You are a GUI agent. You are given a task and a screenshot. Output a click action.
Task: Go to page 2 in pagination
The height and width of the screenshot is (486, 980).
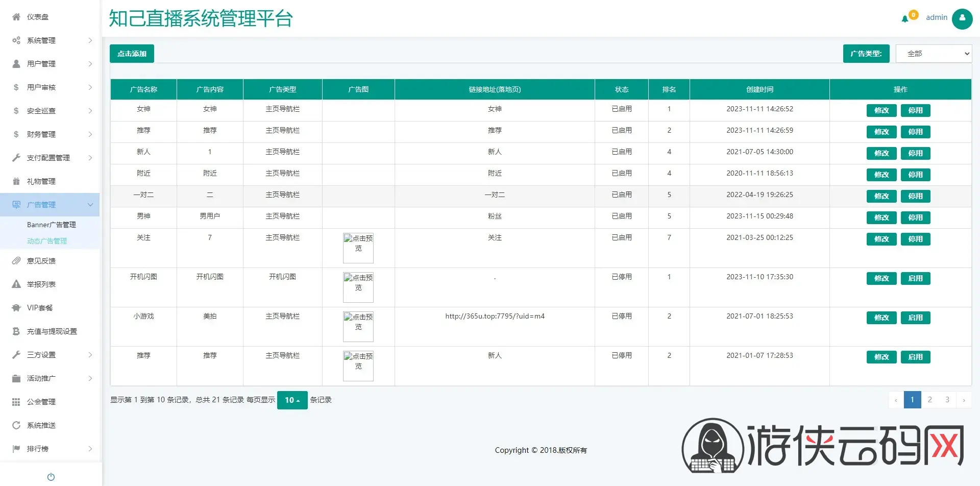tap(929, 400)
